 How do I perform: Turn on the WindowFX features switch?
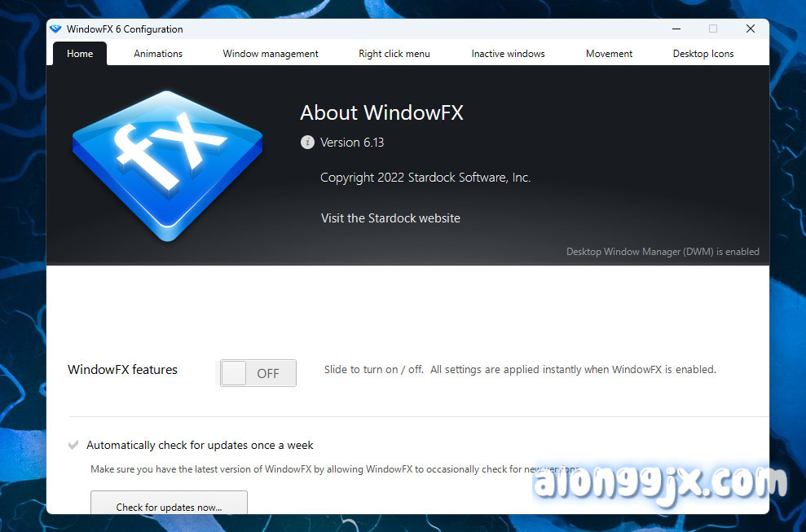click(258, 373)
